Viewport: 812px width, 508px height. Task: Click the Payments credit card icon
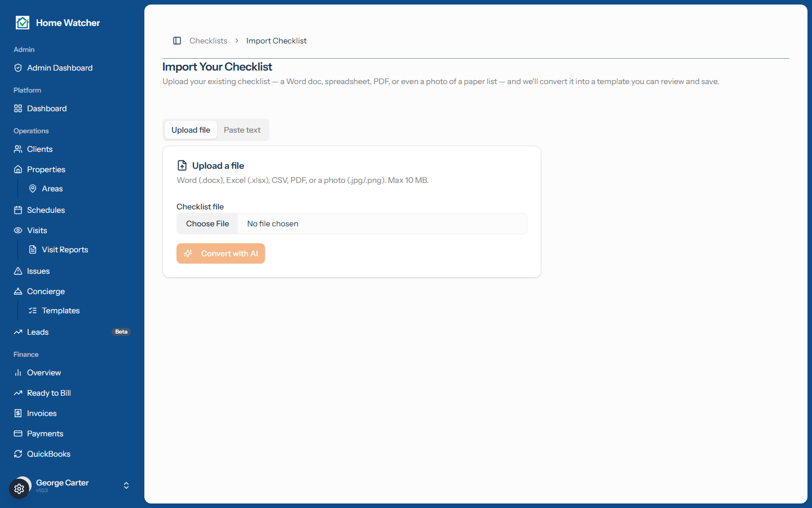[x=18, y=433]
